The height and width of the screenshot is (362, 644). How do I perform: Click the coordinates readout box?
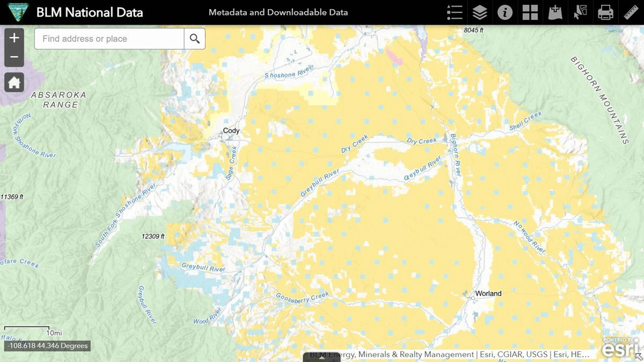[x=46, y=346]
